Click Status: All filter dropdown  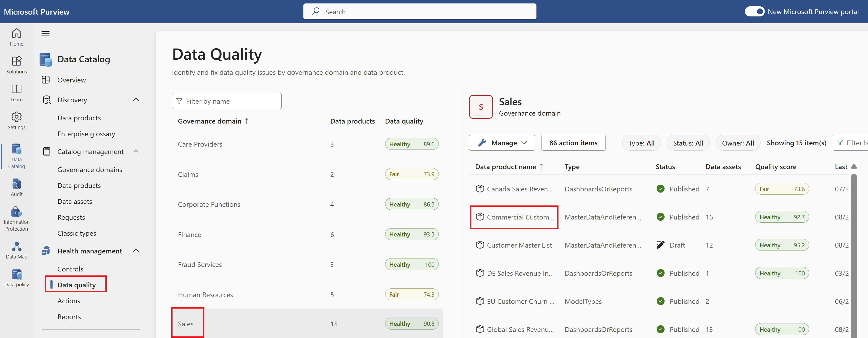click(687, 143)
